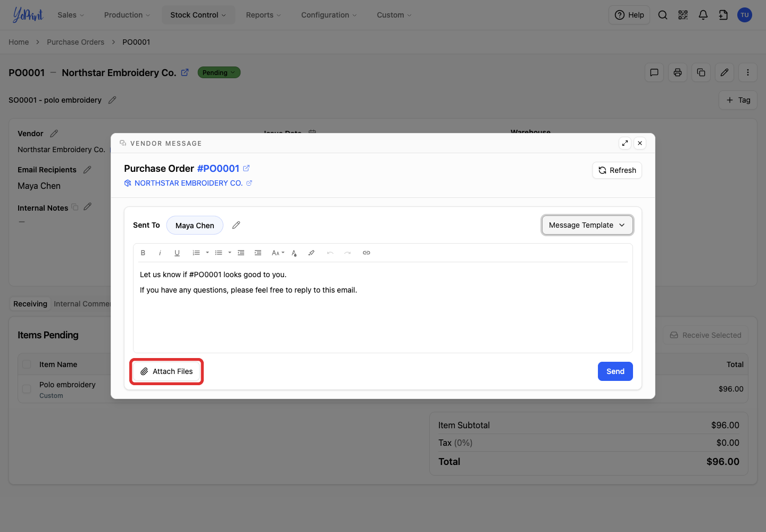Open the more options kebab menu
Image resolution: width=766 pixels, height=532 pixels.
748,72
